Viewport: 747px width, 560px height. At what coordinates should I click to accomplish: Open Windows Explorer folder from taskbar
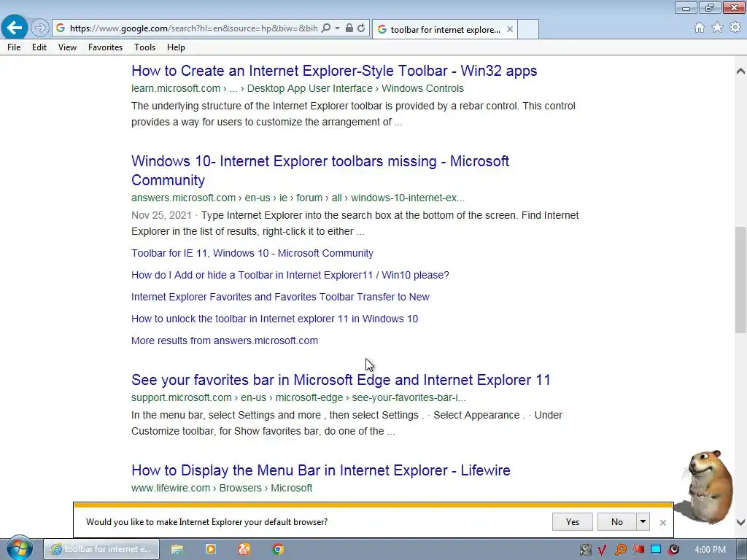tap(177, 549)
